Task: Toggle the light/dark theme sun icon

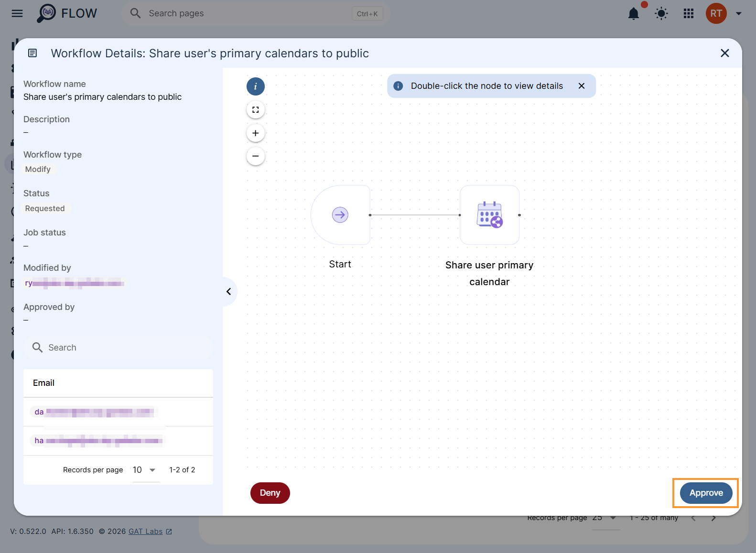Action: [661, 13]
